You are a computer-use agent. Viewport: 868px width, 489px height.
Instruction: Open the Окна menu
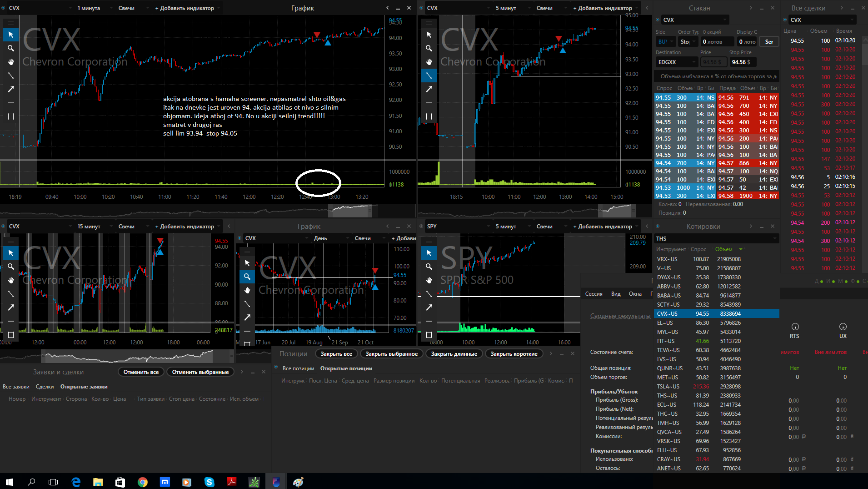click(x=635, y=294)
